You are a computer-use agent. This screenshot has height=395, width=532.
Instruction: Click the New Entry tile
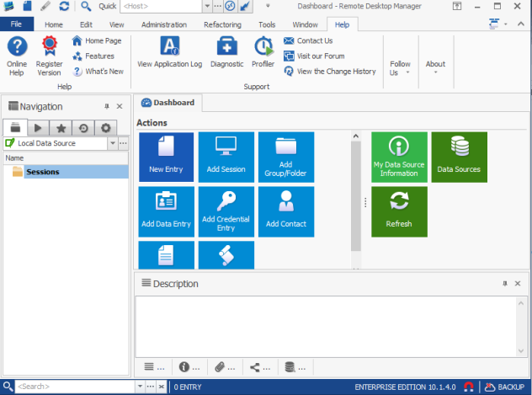click(x=167, y=157)
